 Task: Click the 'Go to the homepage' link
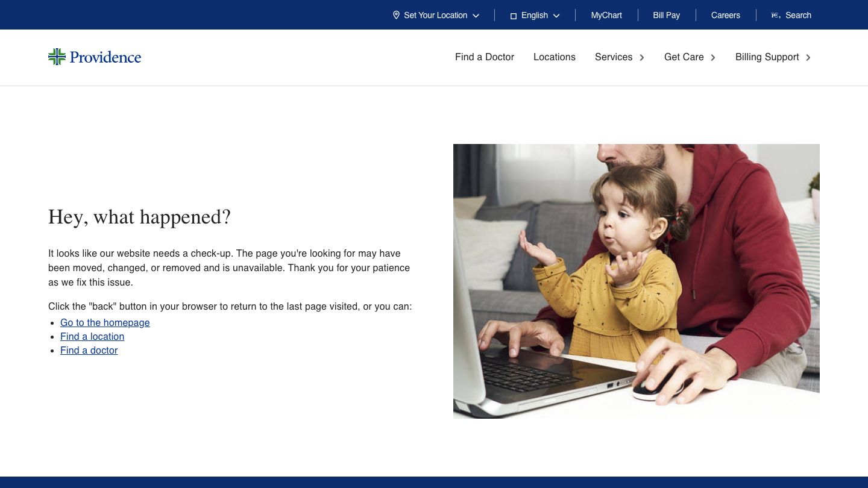pos(105,322)
